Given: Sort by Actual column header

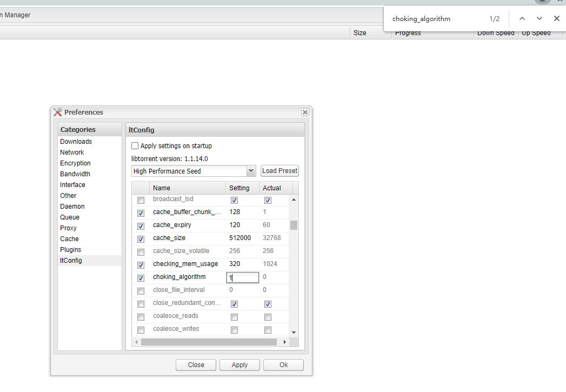Looking at the screenshot, I should pos(276,188).
